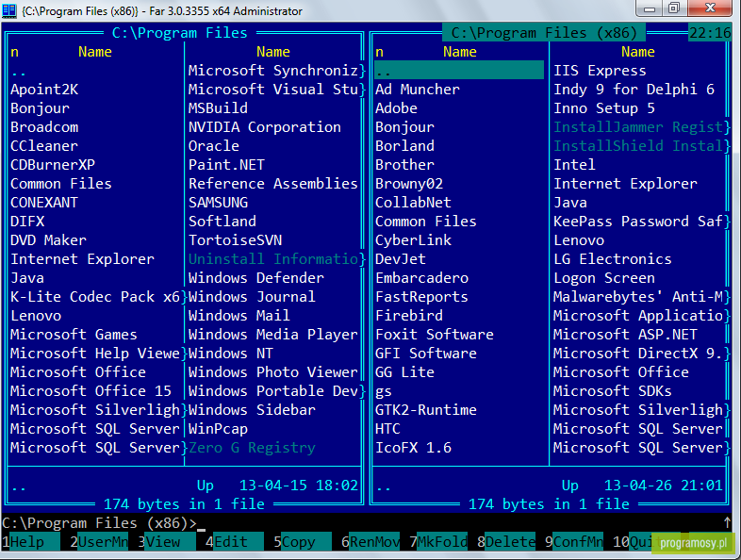Click the n sort marker in right panel
Viewport: 741px width, 560px height.
(379, 52)
